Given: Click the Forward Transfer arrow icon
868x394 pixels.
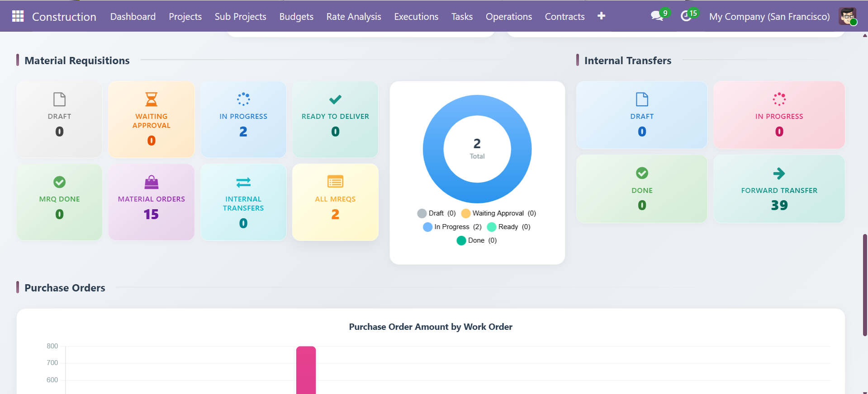Looking at the screenshot, I should click(779, 174).
